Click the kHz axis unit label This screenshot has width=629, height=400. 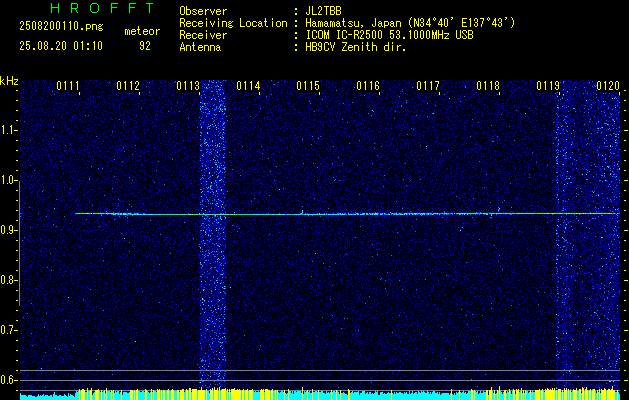[x=9, y=81]
